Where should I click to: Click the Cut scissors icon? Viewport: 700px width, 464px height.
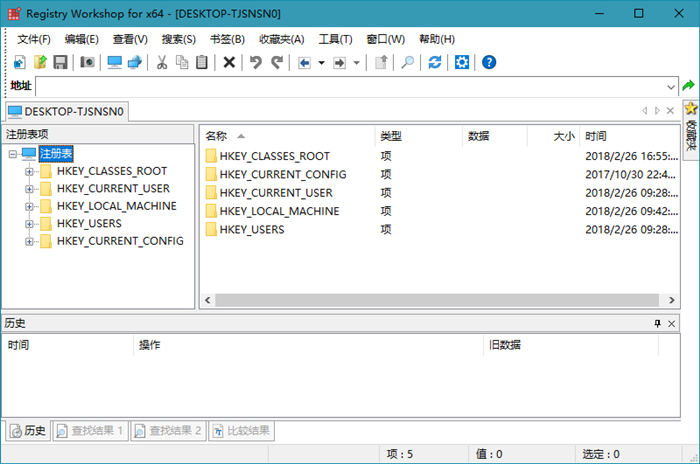(x=161, y=62)
